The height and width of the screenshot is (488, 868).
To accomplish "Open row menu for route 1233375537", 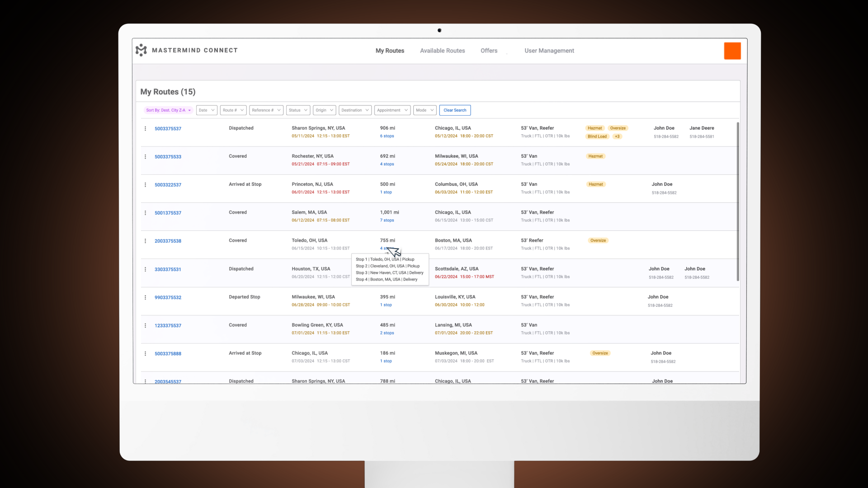I will (145, 325).
